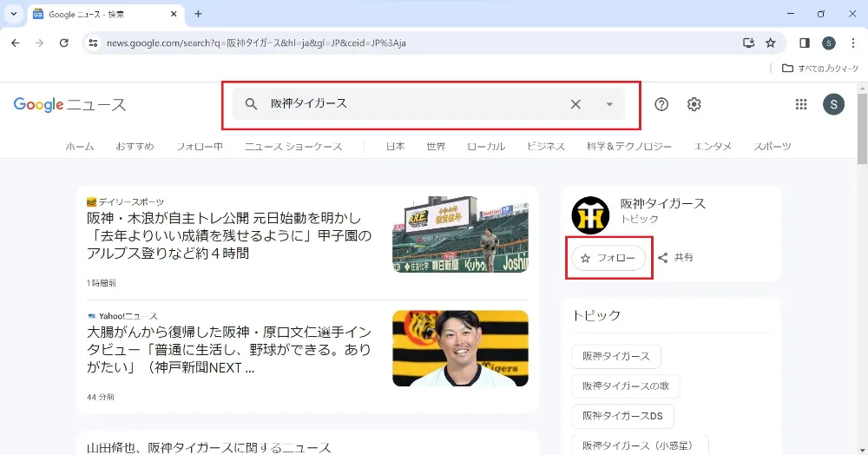The width and height of the screenshot is (868, 455).
Task: Click the Google ニュース logo
Action: coord(69,104)
